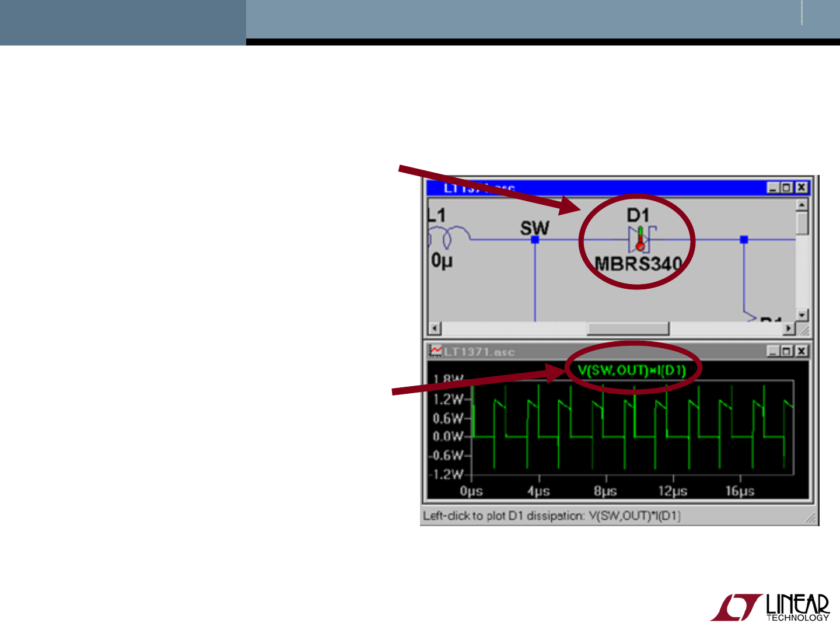840x623 pixels.
Task: Click schematic horizontal scrollbar thumb
Action: tap(628, 328)
